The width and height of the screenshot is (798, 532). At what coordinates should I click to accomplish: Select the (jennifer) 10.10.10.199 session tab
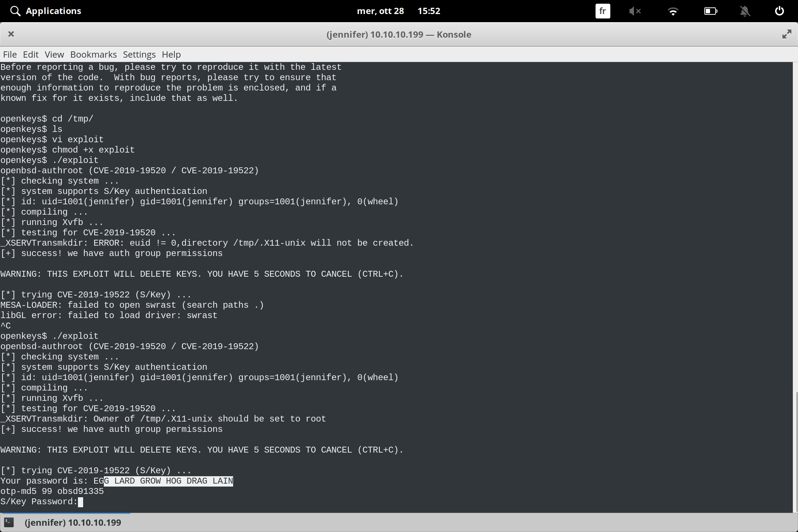click(x=73, y=522)
